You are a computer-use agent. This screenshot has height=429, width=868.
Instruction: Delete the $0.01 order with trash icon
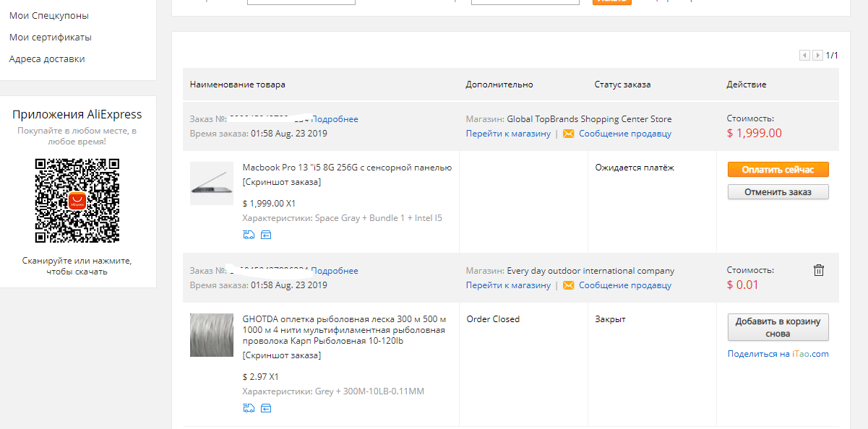coord(819,270)
